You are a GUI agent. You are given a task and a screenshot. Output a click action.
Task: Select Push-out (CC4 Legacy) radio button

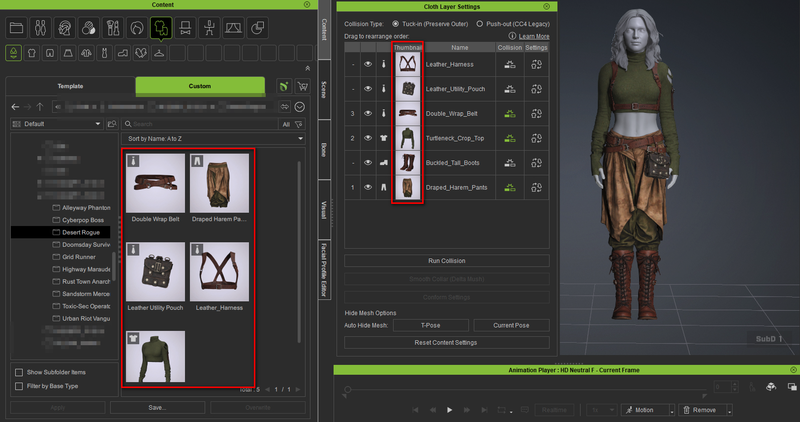(480, 24)
